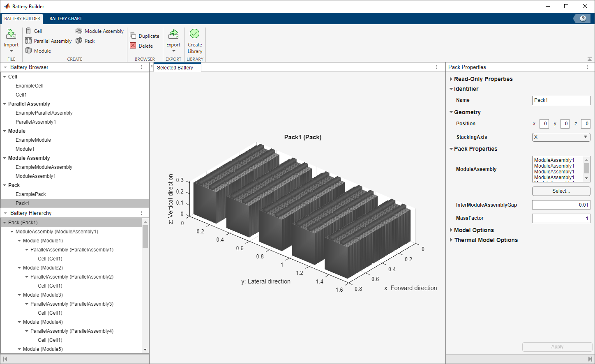Switch to the Battery Chart tab
The image size is (595, 364).
[x=66, y=18]
